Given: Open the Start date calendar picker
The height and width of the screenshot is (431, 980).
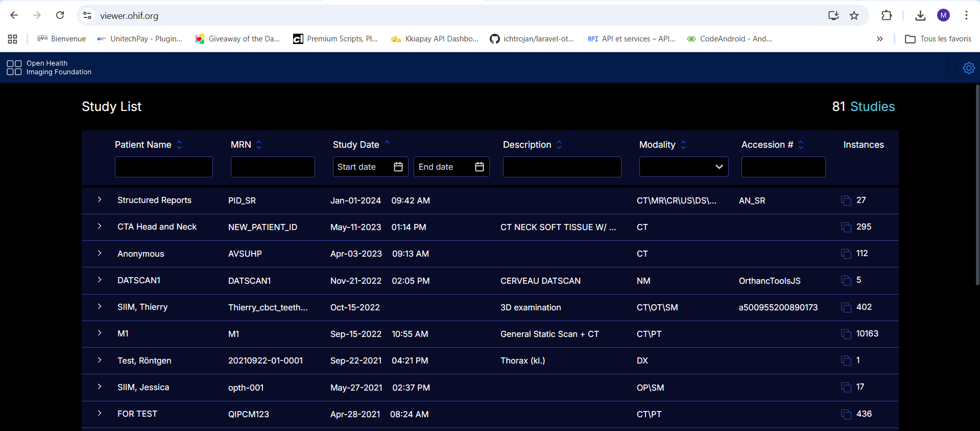Looking at the screenshot, I should [x=398, y=167].
